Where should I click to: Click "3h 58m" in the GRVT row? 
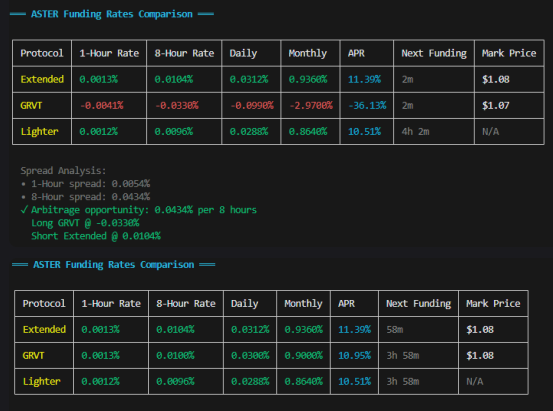point(403,356)
